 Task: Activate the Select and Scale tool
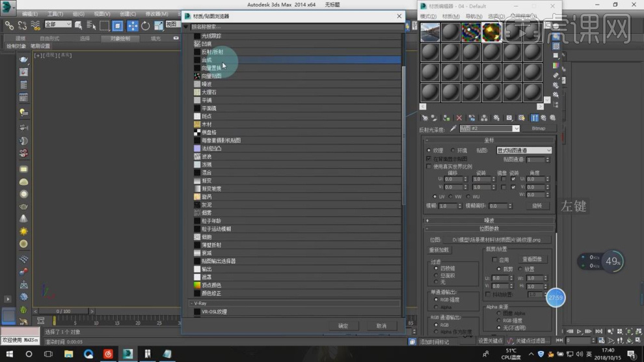tap(159, 25)
